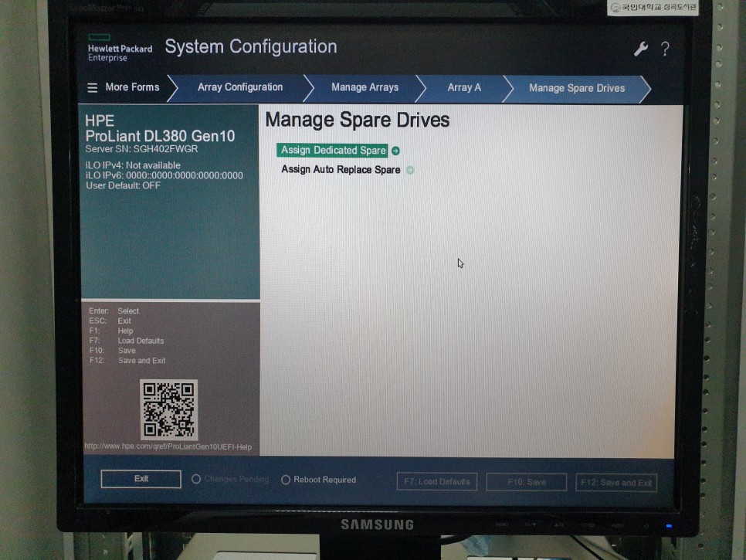Viewport: 746px width, 560px height.
Task: Click the F12: Save and Exit hint text
Action: 127,361
